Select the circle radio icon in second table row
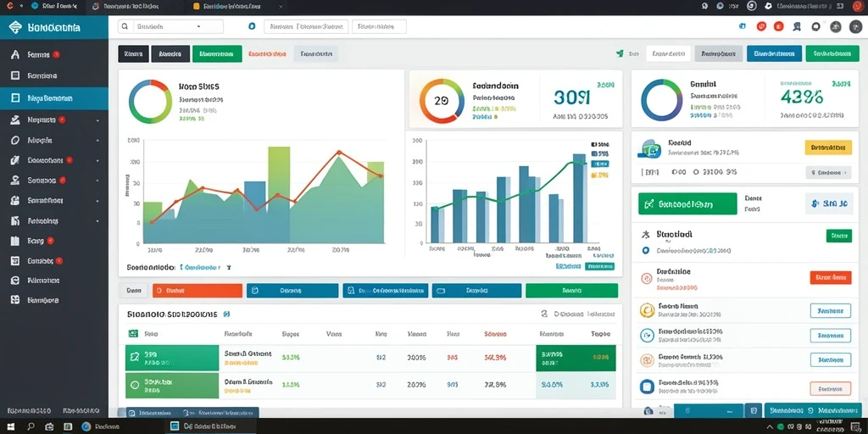Screen dimensions: 868x434 point(134,384)
